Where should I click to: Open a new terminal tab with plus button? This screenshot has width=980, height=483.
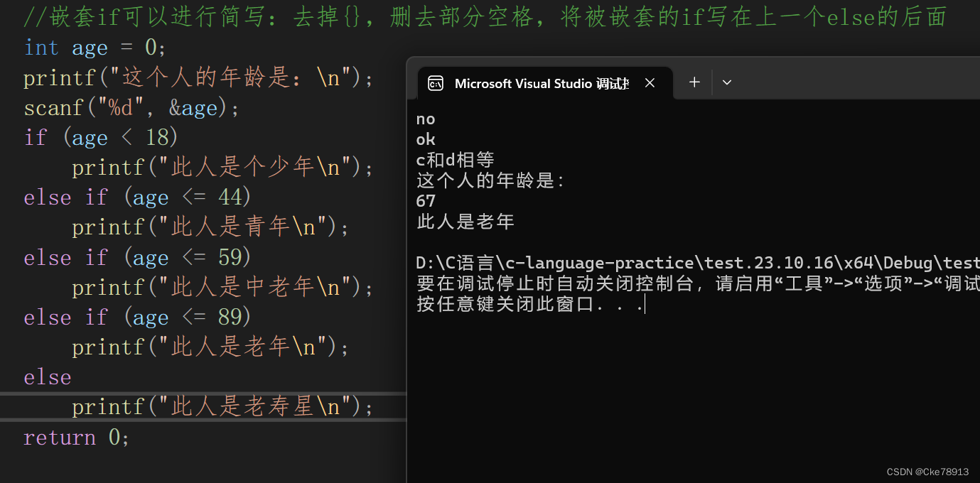point(694,82)
